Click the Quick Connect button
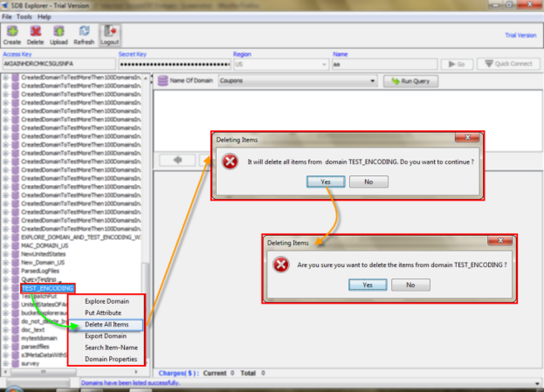Image resolution: width=544 pixels, height=392 pixels. click(508, 64)
